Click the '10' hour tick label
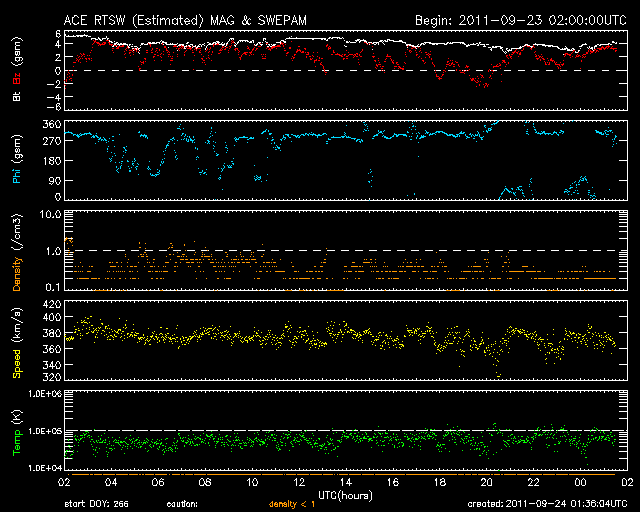 pyautogui.click(x=252, y=483)
